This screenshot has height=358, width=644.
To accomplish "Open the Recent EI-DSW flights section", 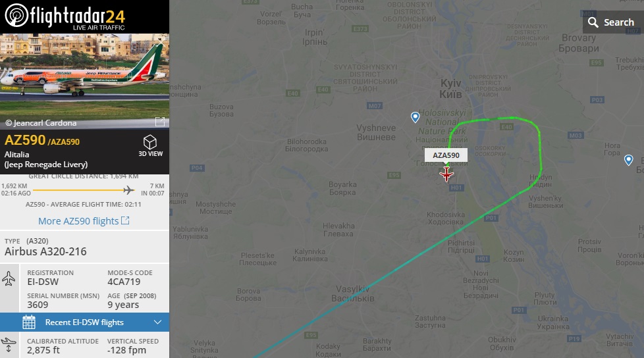I will pos(84,322).
